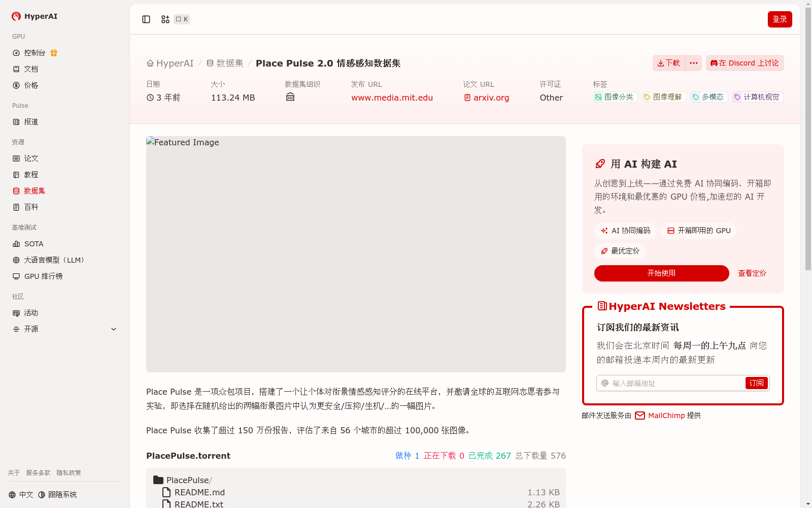Image resolution: width=812 pixels, height=508 pixels.
Task: Click the rocket icon by 用 AI 构建 AI
Action: (600, 164)
